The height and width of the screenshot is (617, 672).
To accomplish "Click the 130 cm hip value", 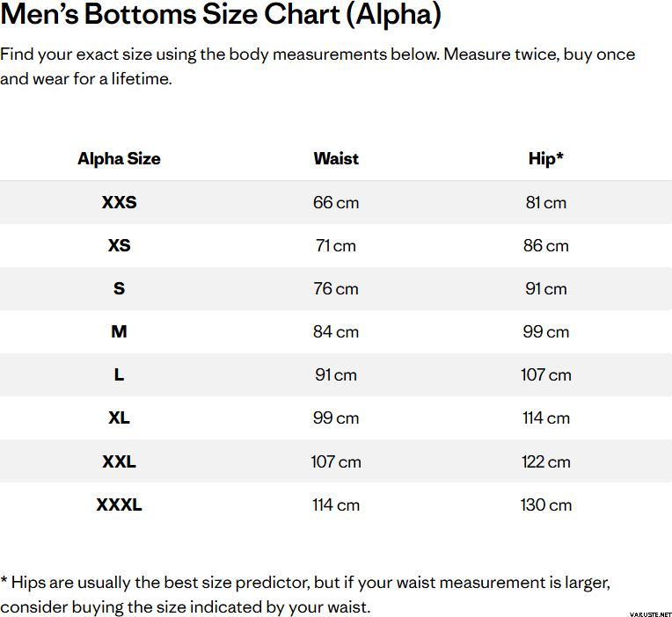I will pos(546,504).
